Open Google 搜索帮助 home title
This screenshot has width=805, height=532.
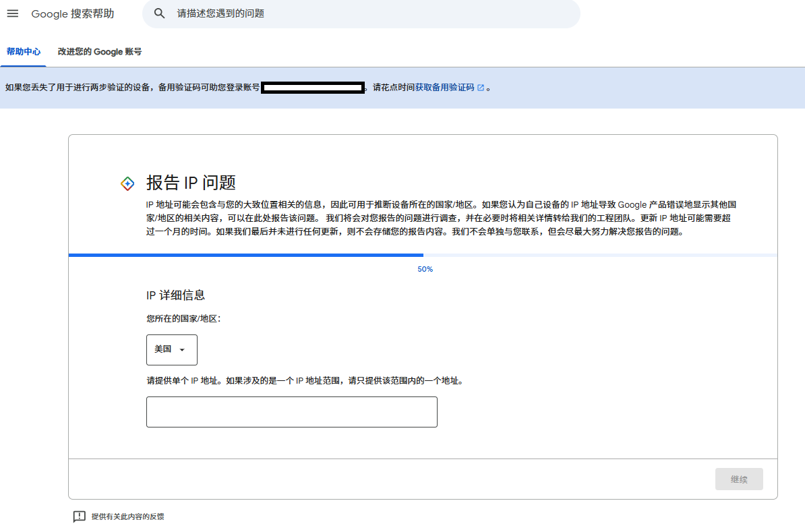pos(72,14)
